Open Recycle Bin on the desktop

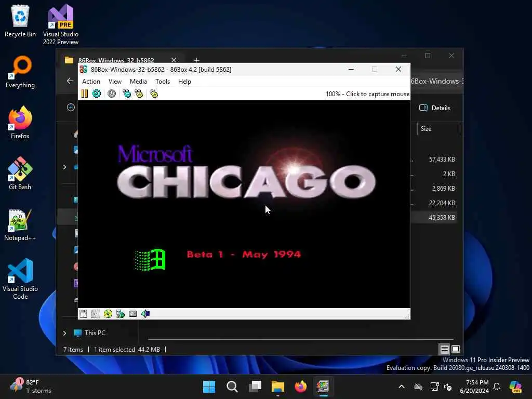pos(20,21)
